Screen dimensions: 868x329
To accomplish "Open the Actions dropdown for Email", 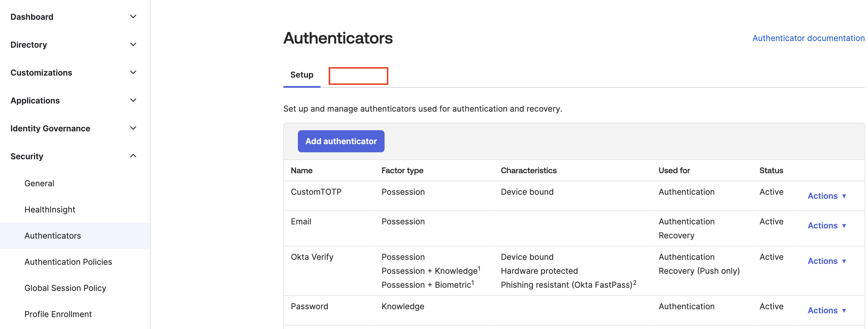I will pos(827,225).
